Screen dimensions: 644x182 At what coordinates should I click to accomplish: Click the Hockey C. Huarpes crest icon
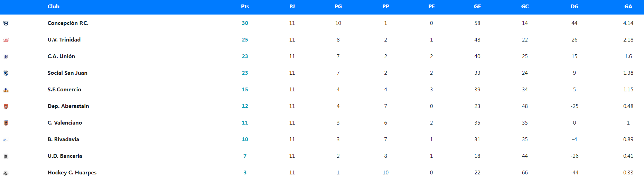6,173
